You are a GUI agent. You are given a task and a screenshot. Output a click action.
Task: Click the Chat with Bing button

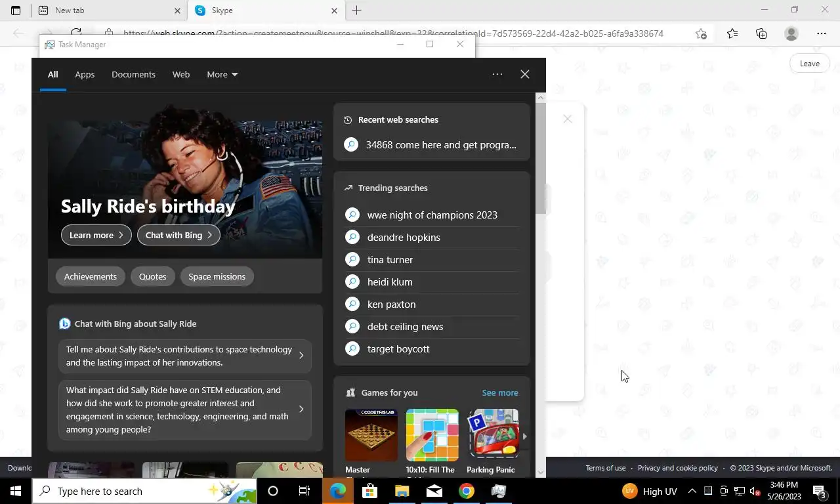[x=178, y=235]
